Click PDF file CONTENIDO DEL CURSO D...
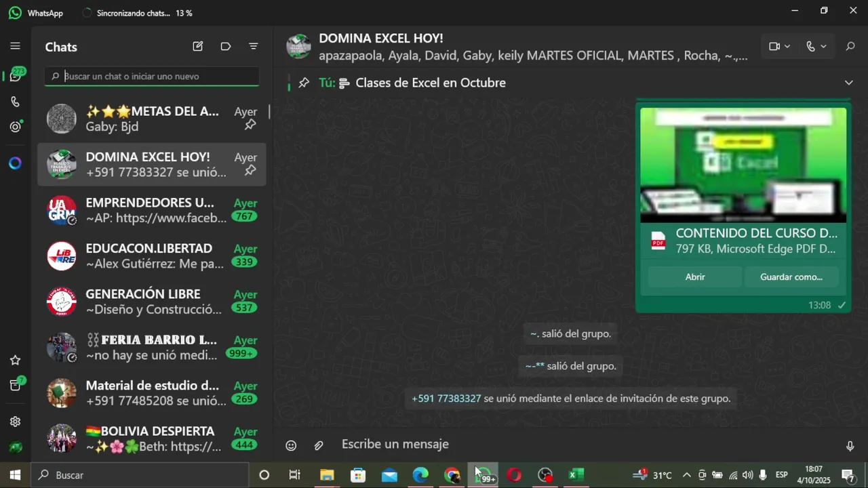This screenshot has width=868, height=488. (743, 241)
